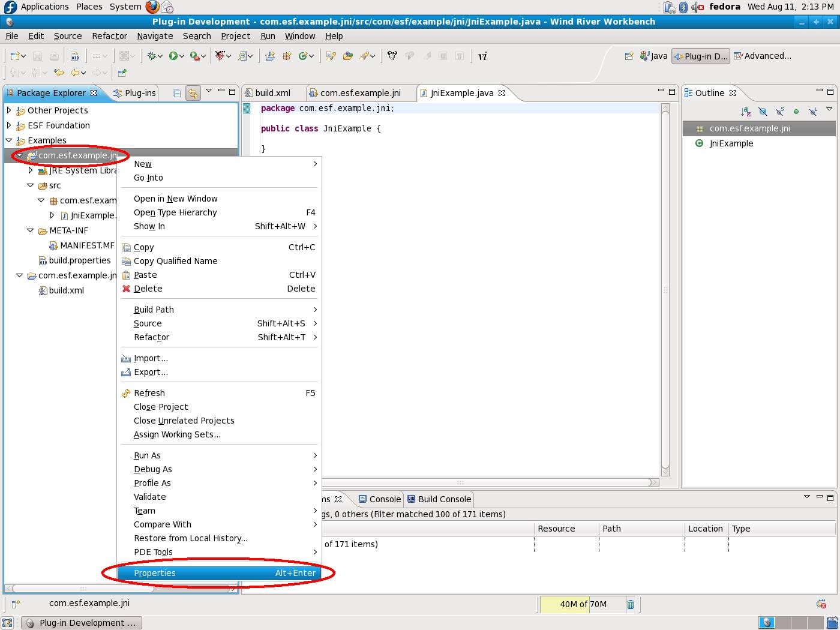Expand the JRE System Library node

click(x=31, y=170)
